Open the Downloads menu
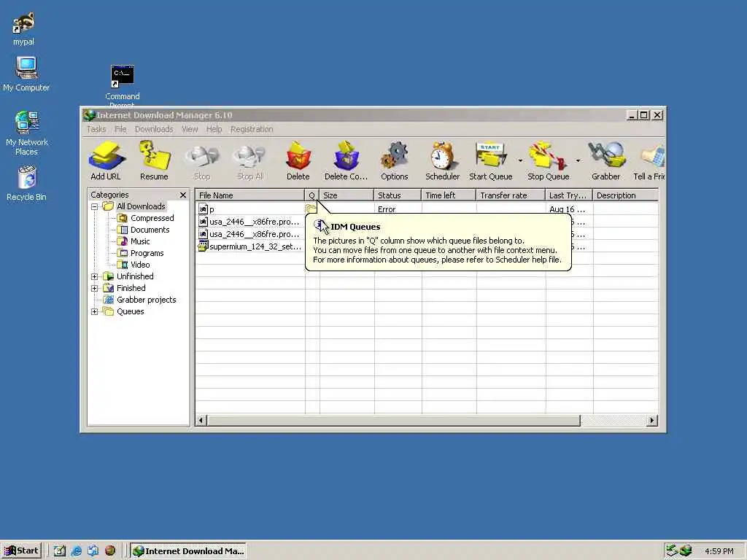This screenshot has width=747, height=560. point(154,129)
